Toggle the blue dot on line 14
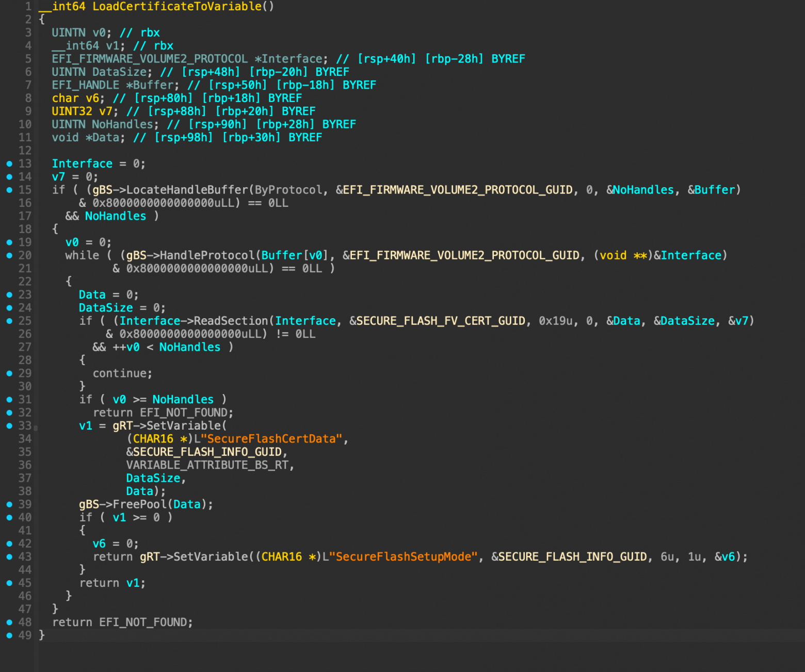 click(9, 176)
